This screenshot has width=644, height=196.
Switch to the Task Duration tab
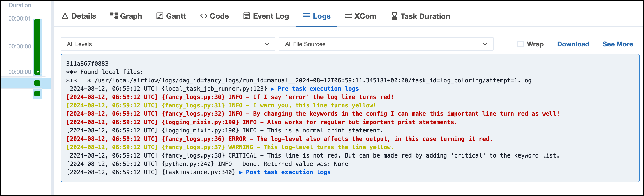pos(425,16)
